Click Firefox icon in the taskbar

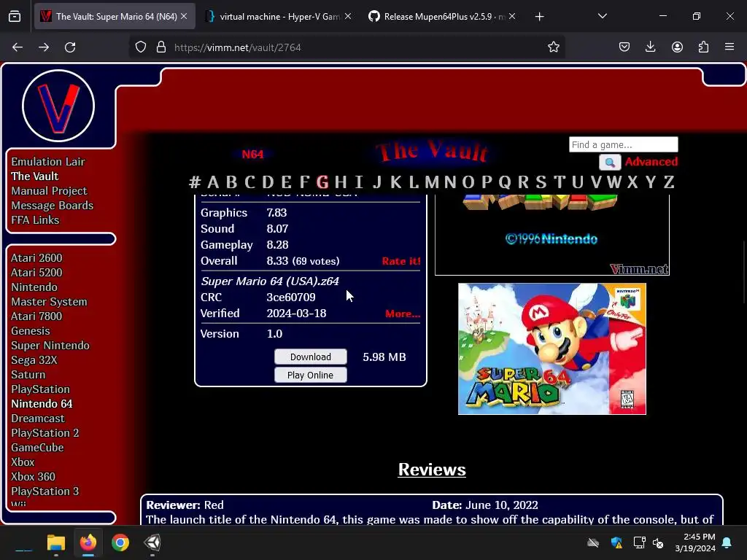(88, 542)
